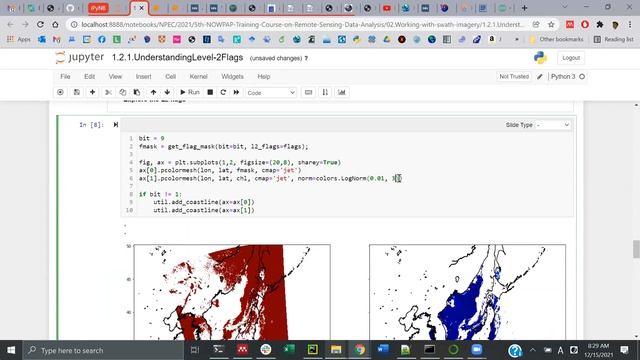
Task: Open the Insert menu
Action: coord(143,76)
